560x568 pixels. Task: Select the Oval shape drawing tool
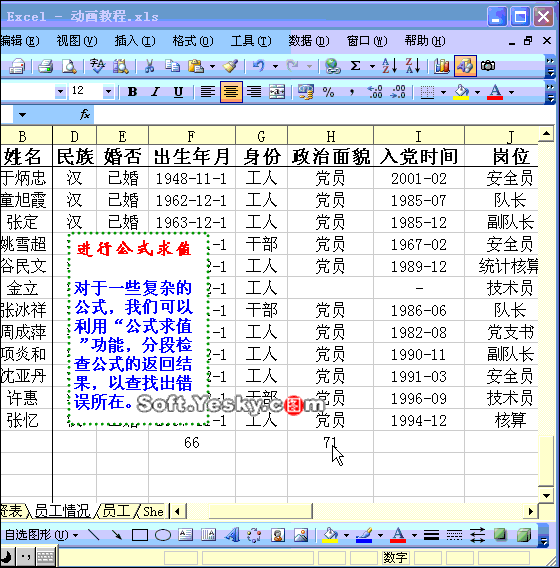163,535
